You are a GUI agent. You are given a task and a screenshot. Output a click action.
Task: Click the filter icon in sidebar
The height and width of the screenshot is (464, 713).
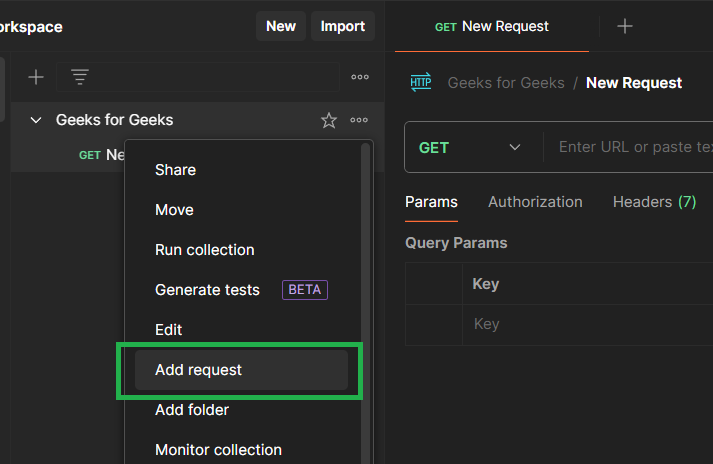pos(80,77)
